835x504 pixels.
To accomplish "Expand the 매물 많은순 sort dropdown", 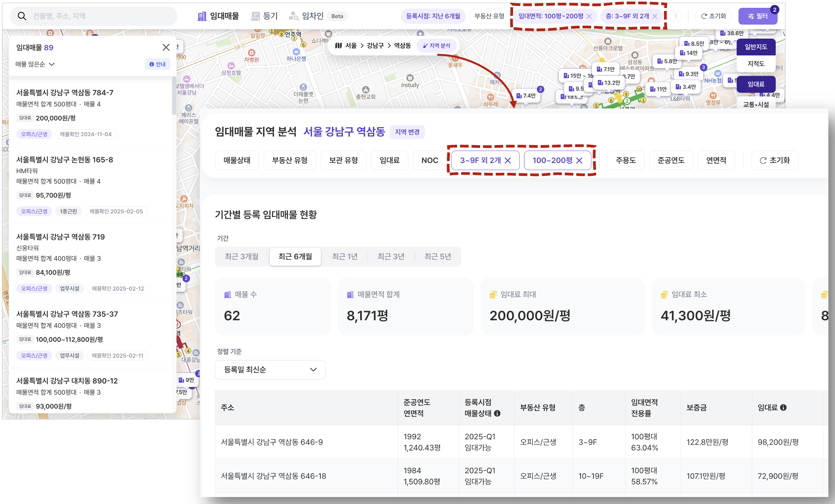I will (x=35, y=64).
